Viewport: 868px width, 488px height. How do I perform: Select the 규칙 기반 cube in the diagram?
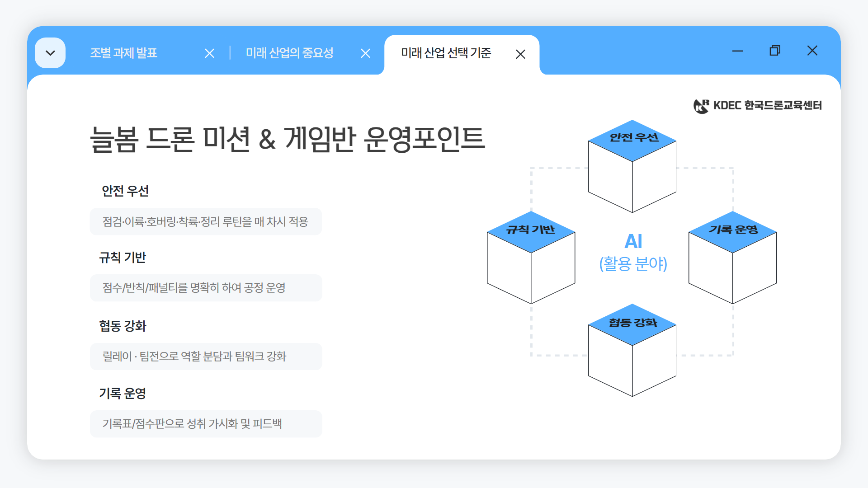coord(530,258)
